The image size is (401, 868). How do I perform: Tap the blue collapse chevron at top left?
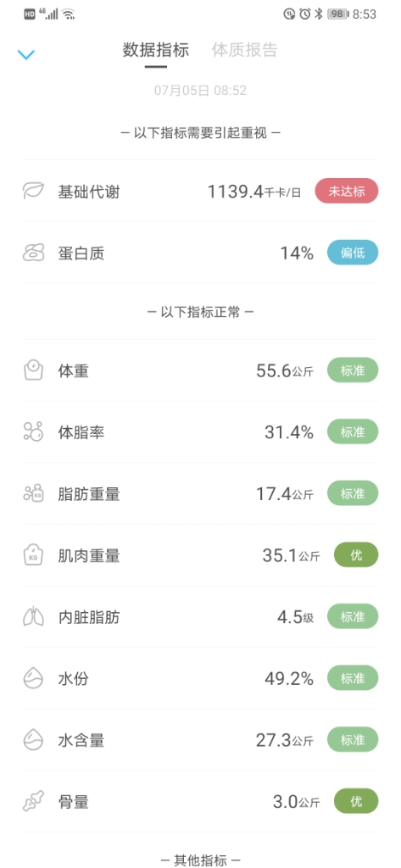pos(26,54)
